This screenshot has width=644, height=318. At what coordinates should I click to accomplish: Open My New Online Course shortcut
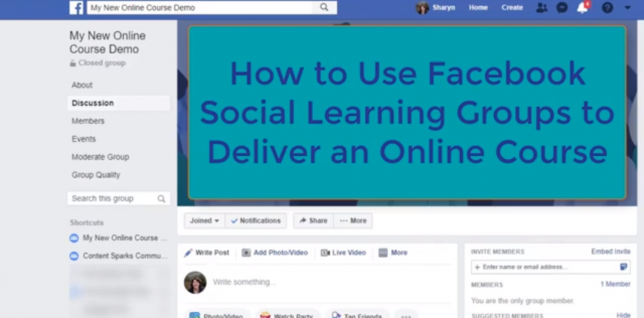coord(125,238)
